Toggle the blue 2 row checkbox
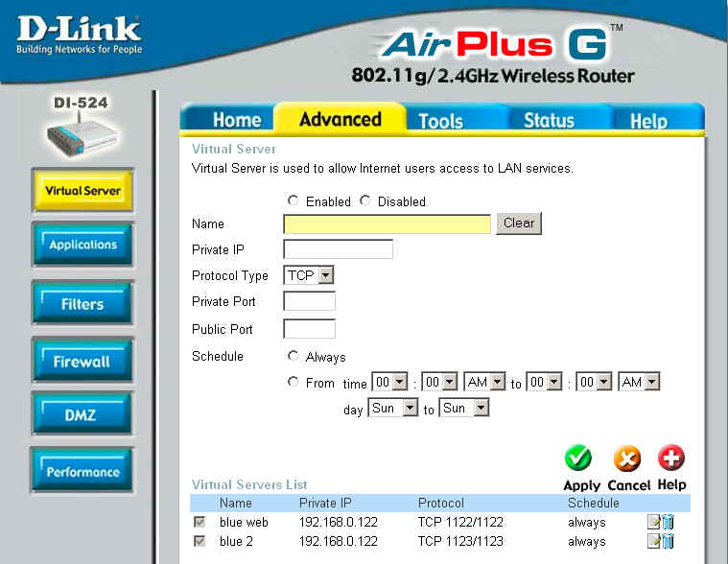The image size is (728, 564). tap(200, 541)
